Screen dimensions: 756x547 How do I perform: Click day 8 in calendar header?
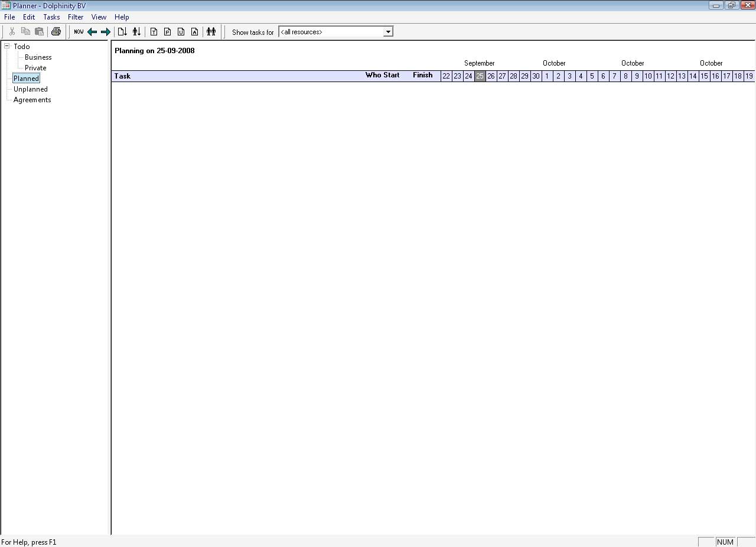tap(625, 76)
